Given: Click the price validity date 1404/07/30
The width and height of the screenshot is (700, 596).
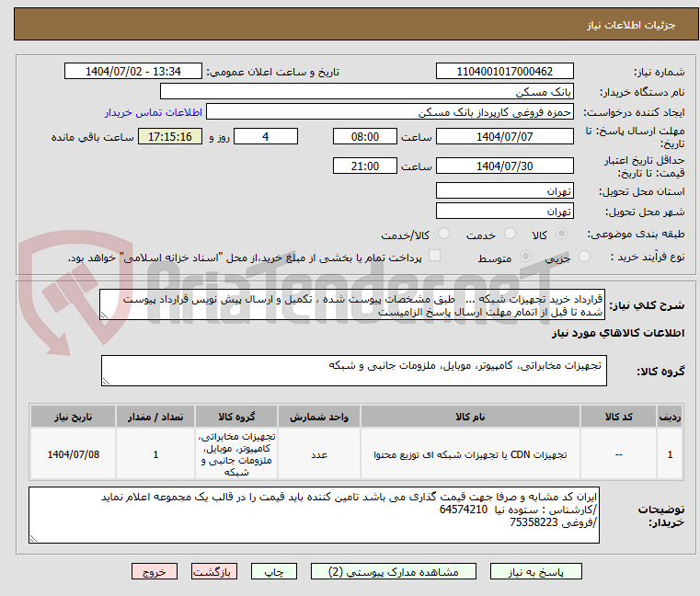Looking at the screenshot, I should click(x=504, y=166).
